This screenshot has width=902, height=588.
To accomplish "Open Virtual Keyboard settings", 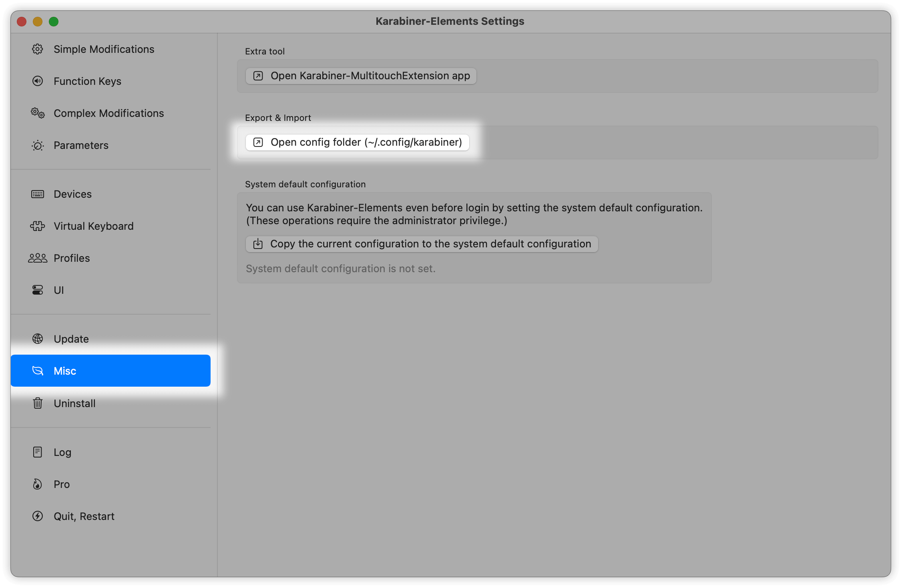I will 111,226.
